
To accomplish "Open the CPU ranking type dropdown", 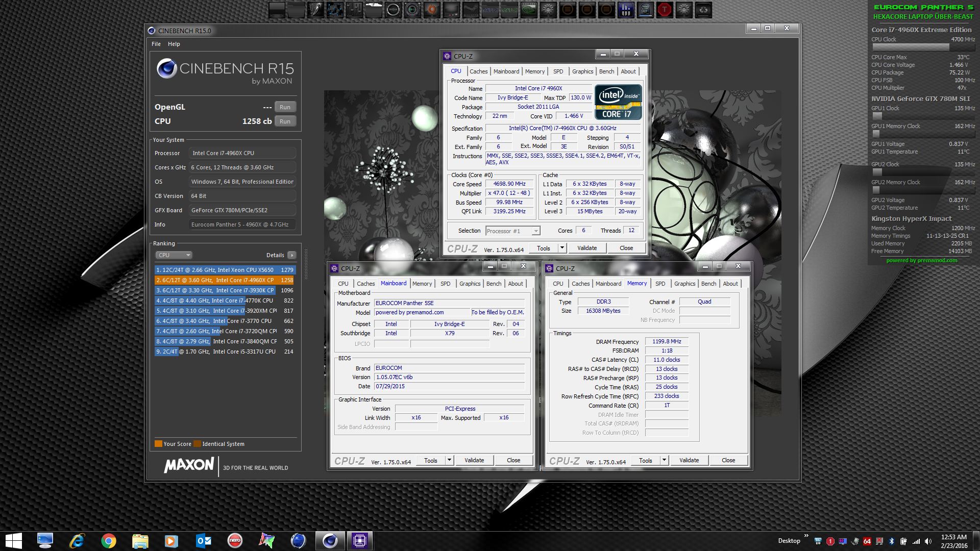I will (174, 255).
